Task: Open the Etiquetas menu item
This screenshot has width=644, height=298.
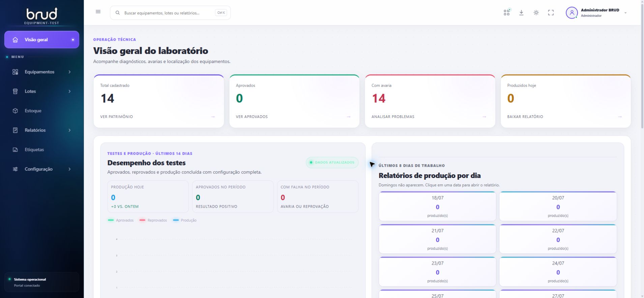Action: 42,150
